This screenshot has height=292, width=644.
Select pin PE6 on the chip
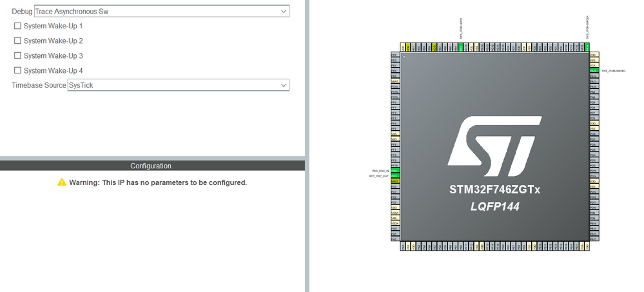396,75
